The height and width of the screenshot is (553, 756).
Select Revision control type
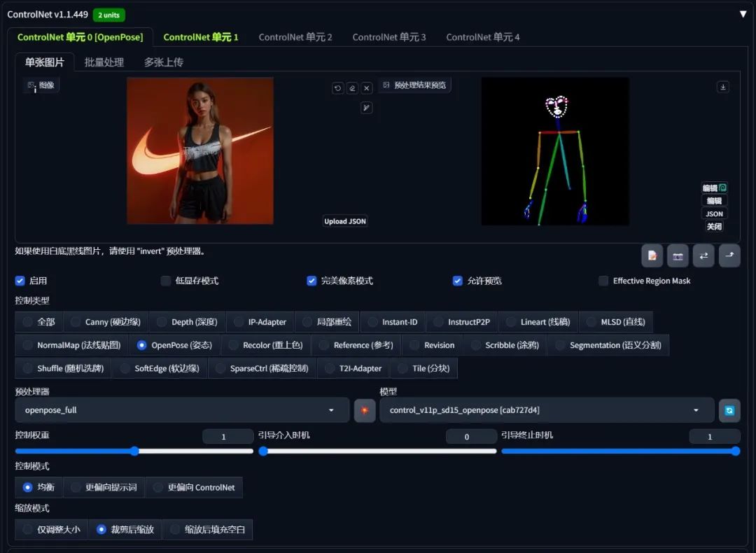[x=431, y=344]
